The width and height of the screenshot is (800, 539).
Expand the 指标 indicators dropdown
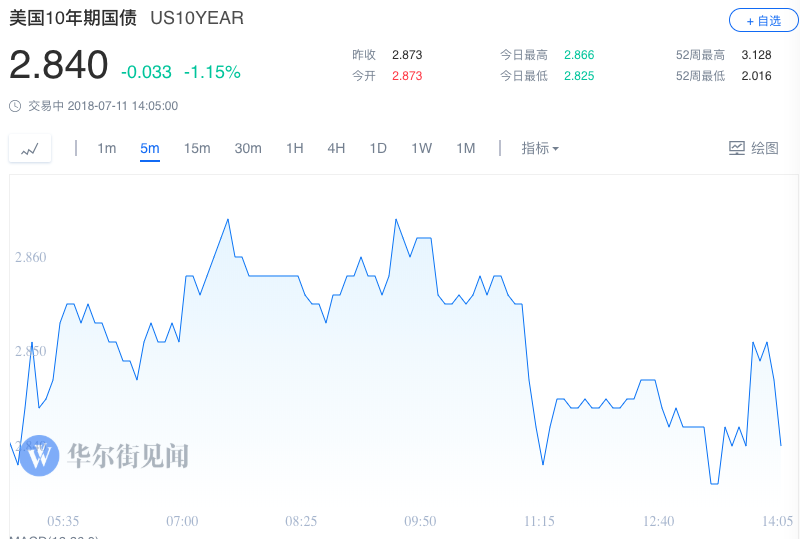tap(539, 148)
